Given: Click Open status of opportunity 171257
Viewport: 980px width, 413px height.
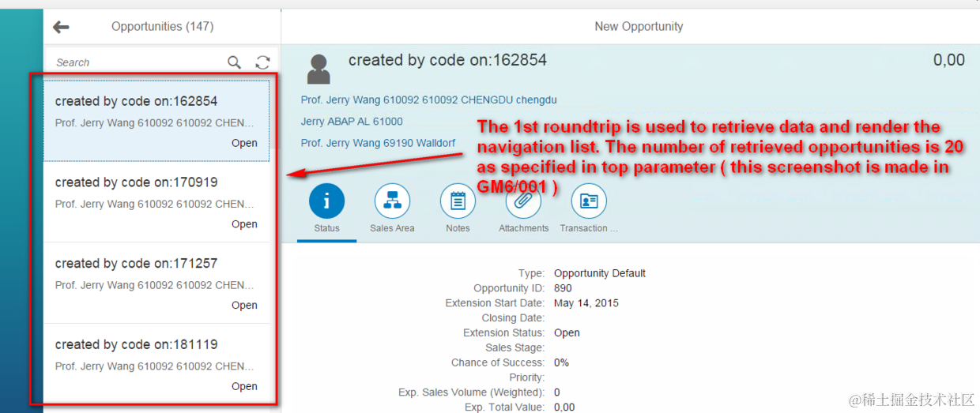Looking at the screenshot, I should [244, 305].
